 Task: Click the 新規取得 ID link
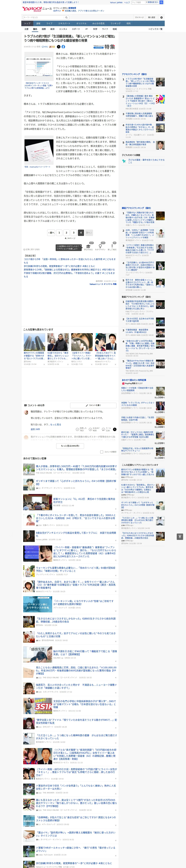pos(72,8)
